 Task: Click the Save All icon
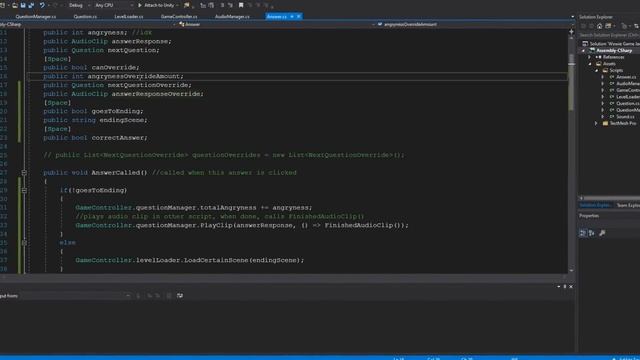pyautogui.click(x=31, y=5)
